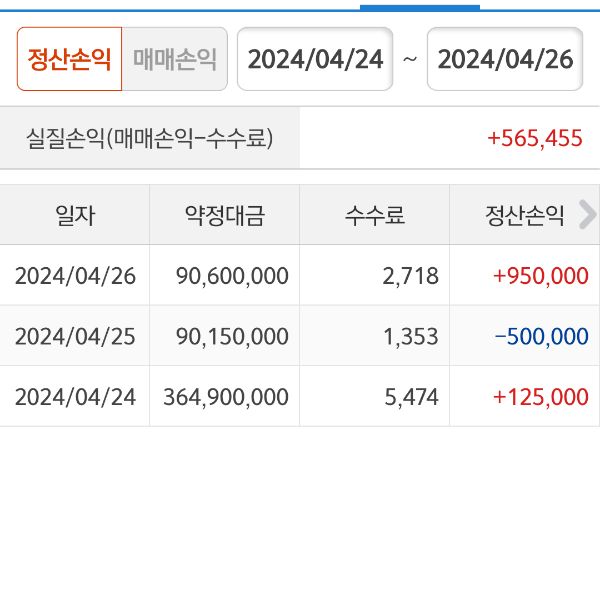Tap the +565,455 net profit total
Image resolution: width=600 pixels, height=600 pixels.
[x=534, y=138]
